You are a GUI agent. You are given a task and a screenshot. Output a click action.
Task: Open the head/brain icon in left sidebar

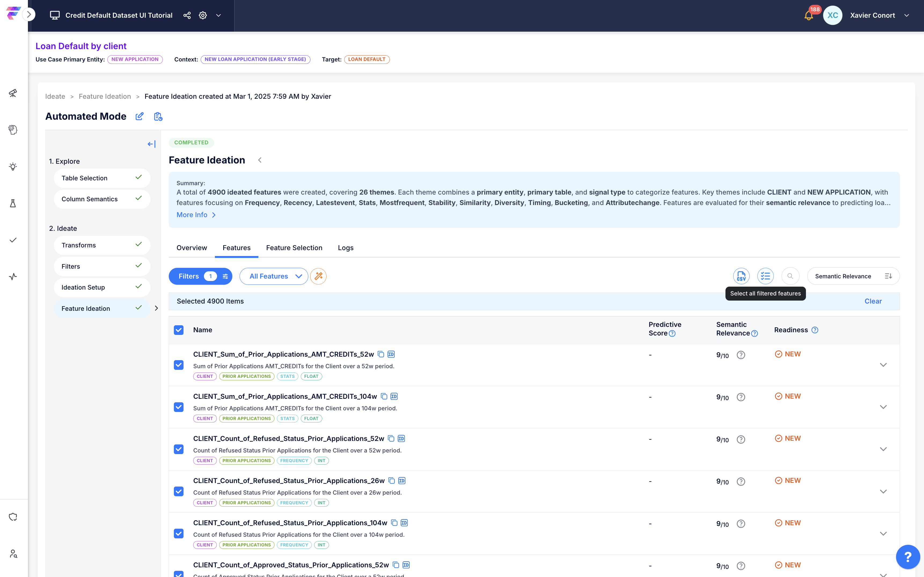13,130
